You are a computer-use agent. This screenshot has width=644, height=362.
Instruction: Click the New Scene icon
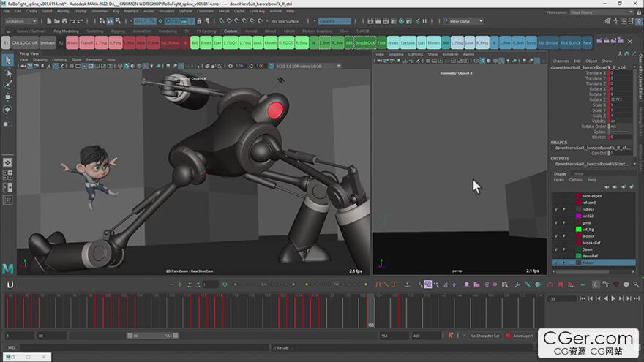click(x=49, y=21)
